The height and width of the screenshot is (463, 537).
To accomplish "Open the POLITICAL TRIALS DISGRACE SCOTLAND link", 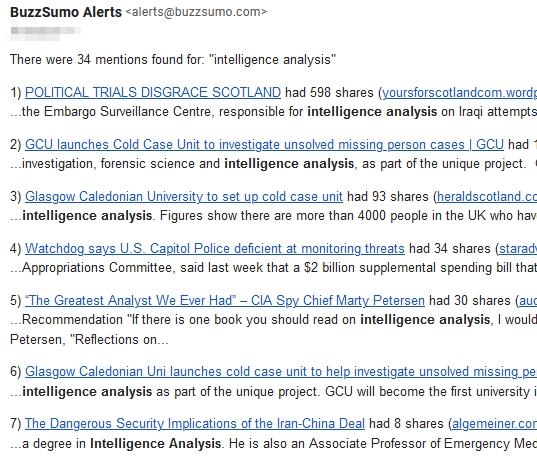I will click(153, 93).
